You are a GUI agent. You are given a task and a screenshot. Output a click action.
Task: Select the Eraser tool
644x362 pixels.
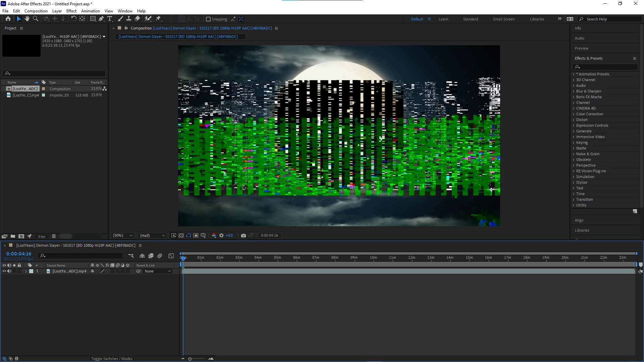coord(138,19)
